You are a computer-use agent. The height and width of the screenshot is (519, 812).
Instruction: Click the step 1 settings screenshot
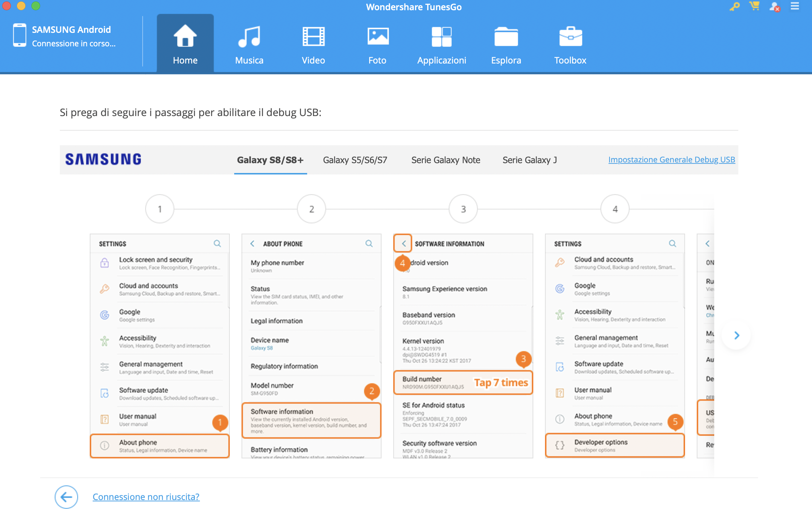pos(160,346)
